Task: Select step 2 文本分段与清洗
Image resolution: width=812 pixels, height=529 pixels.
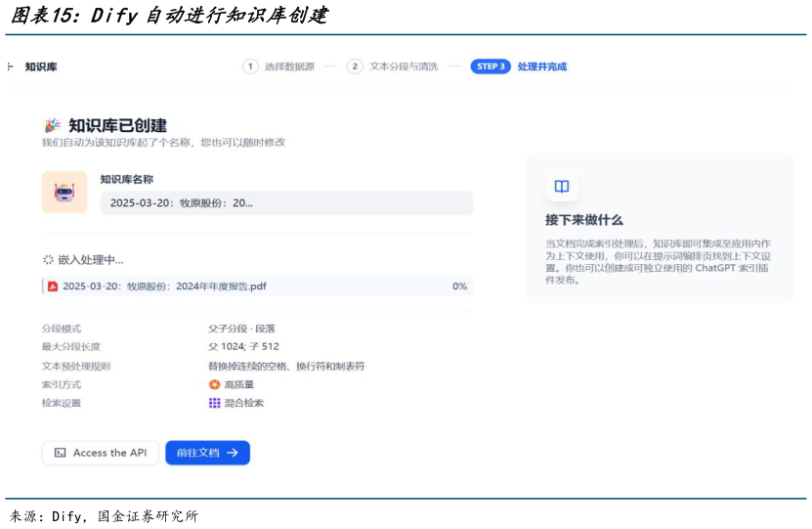Action: [393, 66]
